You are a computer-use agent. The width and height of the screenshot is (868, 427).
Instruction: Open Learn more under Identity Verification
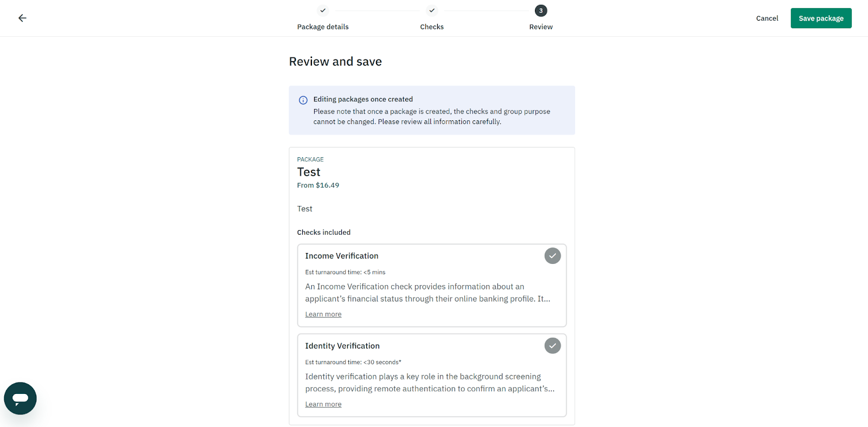click(323, 404)
